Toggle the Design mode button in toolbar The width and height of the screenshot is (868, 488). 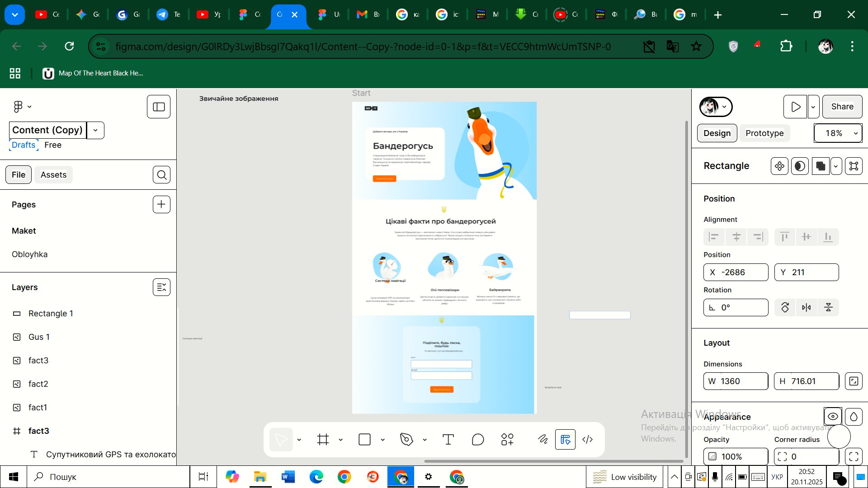point(565,440)
